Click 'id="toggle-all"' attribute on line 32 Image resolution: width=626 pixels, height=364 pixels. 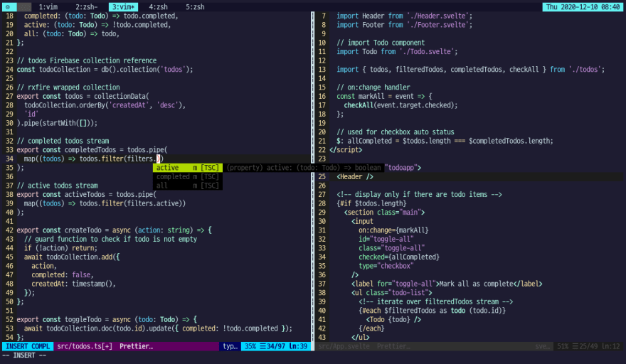point(386,239)
